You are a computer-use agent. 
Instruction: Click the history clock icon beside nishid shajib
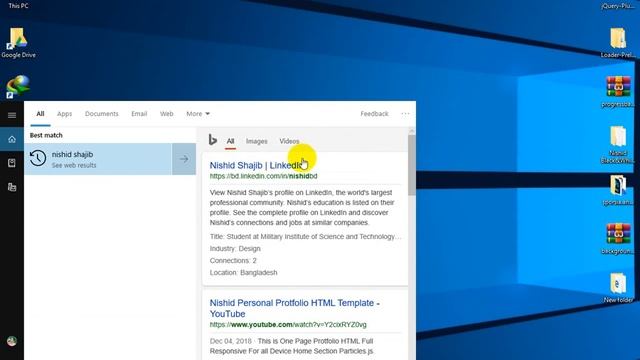tap(38, 158)
